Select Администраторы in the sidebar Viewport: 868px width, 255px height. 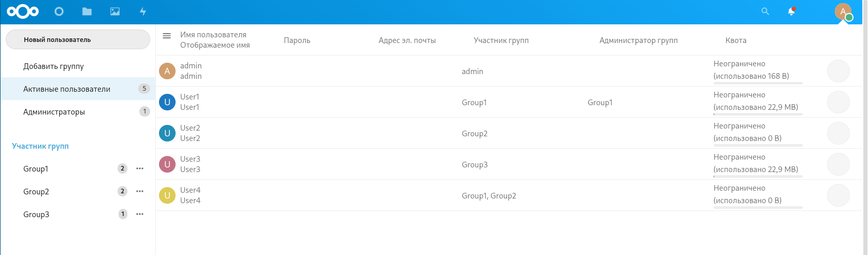point(78,111)
